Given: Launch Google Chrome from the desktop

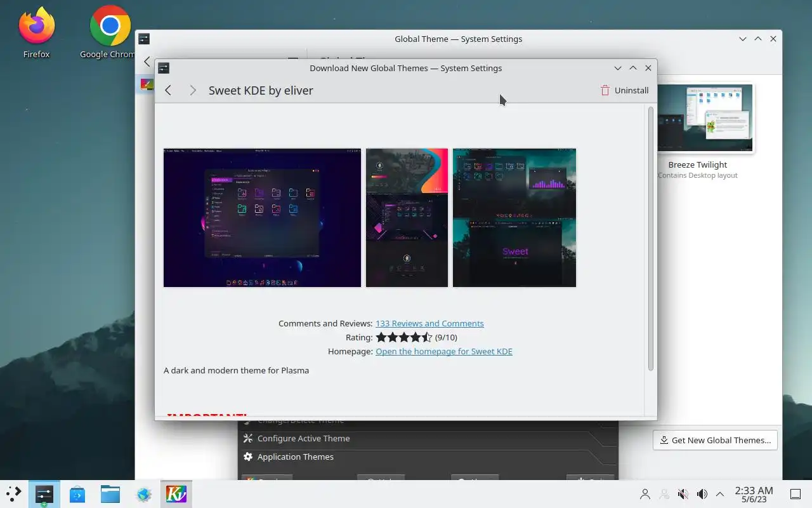Looking at the screenshot, I should (110, 33).
